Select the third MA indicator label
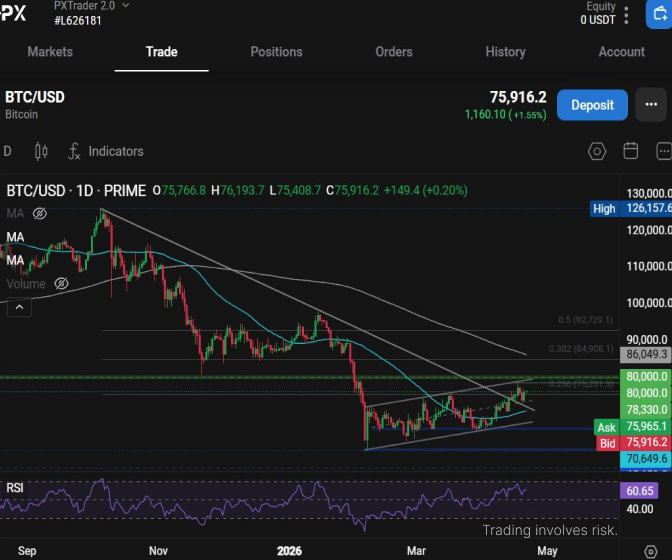This screenshot has height=560, width=672. [x=15, y=260]
